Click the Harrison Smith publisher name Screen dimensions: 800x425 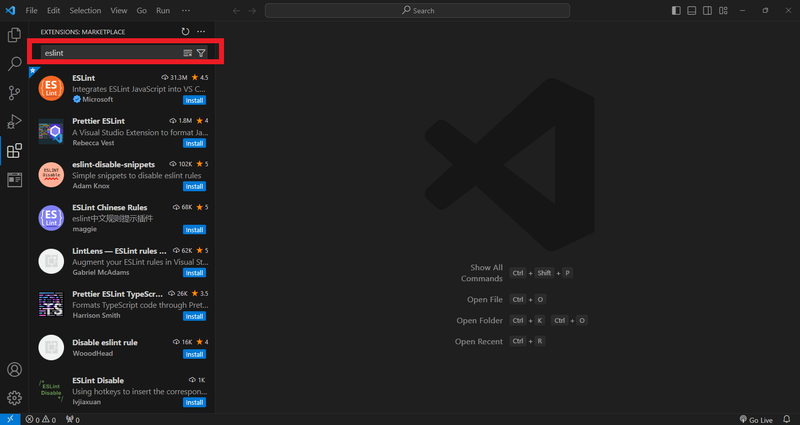coord(96,315)
